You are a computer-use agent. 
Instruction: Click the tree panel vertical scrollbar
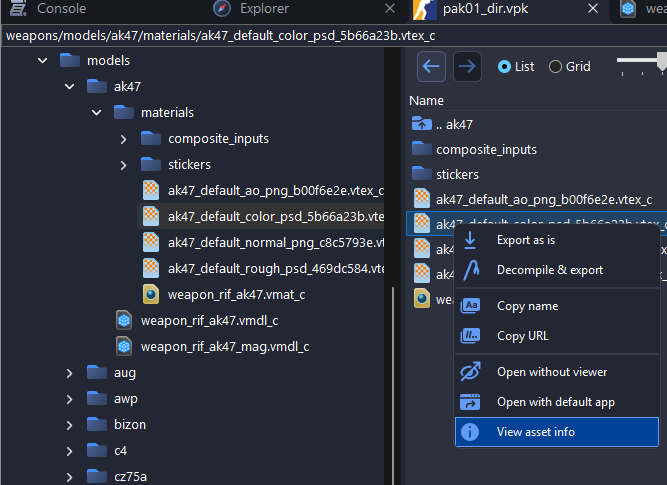pos(393,385)
